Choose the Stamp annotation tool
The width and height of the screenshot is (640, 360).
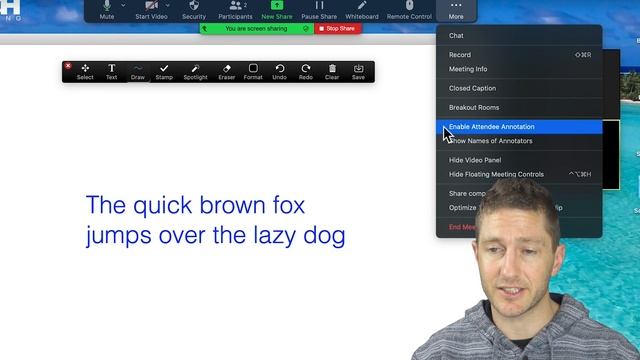(x=164, y=72)
